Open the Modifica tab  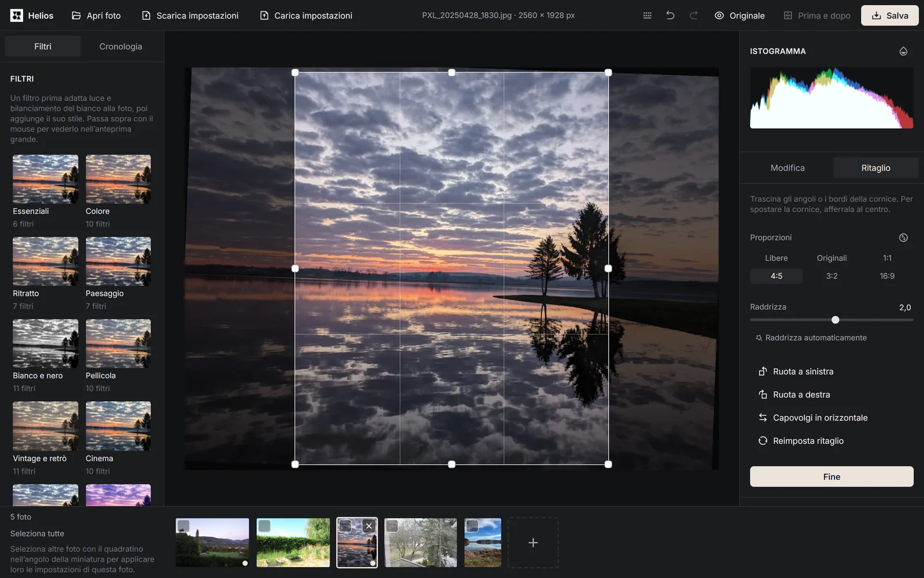point(787,168)
